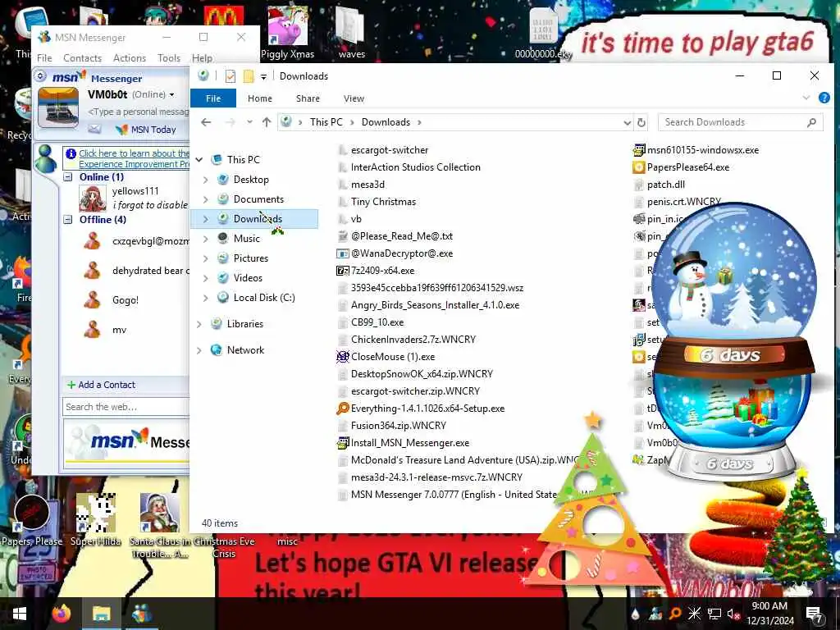Image resolution: width=840 pixels, height=630 pixels.
Task: Open MSN Messenger Actions menu
Action: tap(130, 58)
